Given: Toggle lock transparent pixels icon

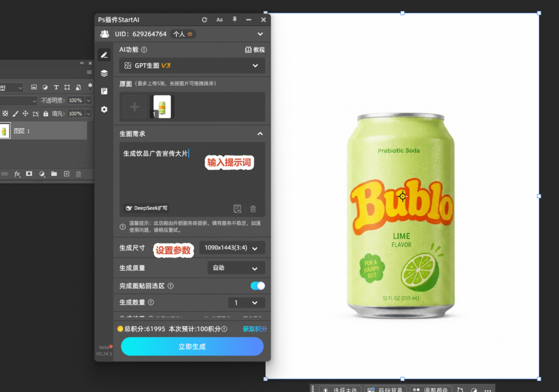Looking at the screenshot, I should [5, 114].
